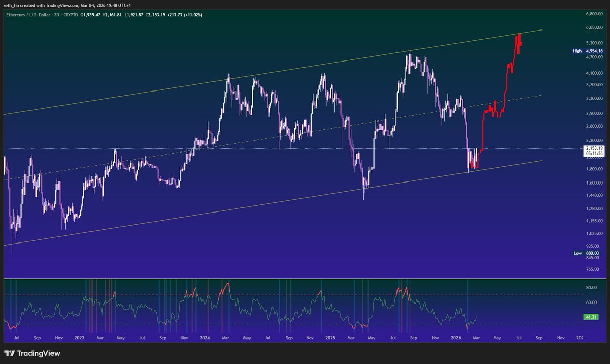Click the 5,300.00 price axis label
The height and width of the screenshot is (364, 610).
point(594,43)
